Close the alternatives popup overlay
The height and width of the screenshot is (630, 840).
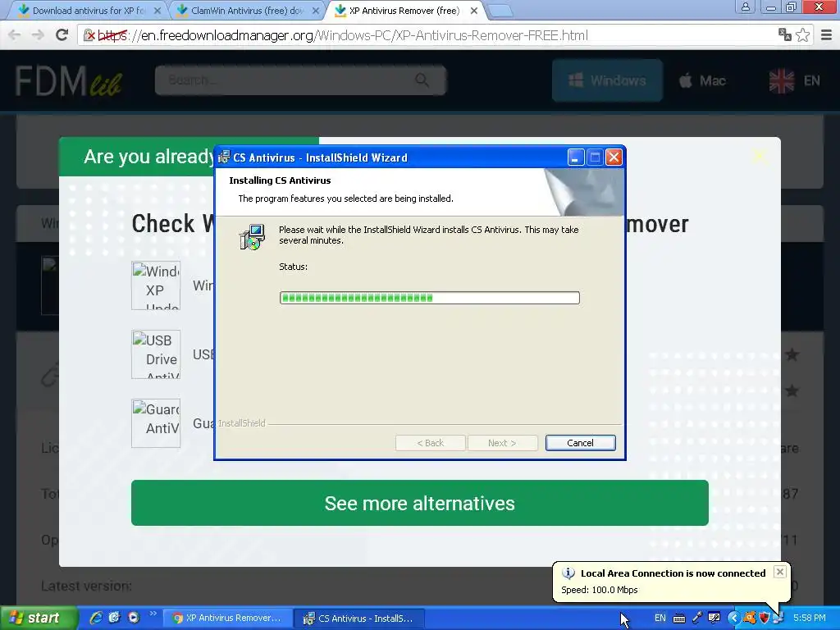click(759, 156)
